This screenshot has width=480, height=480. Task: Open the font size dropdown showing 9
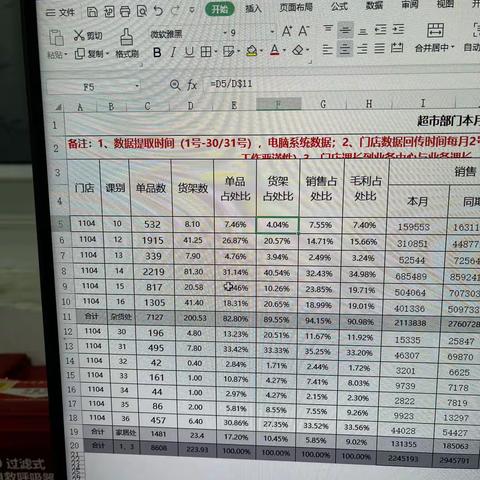point(273,32)
